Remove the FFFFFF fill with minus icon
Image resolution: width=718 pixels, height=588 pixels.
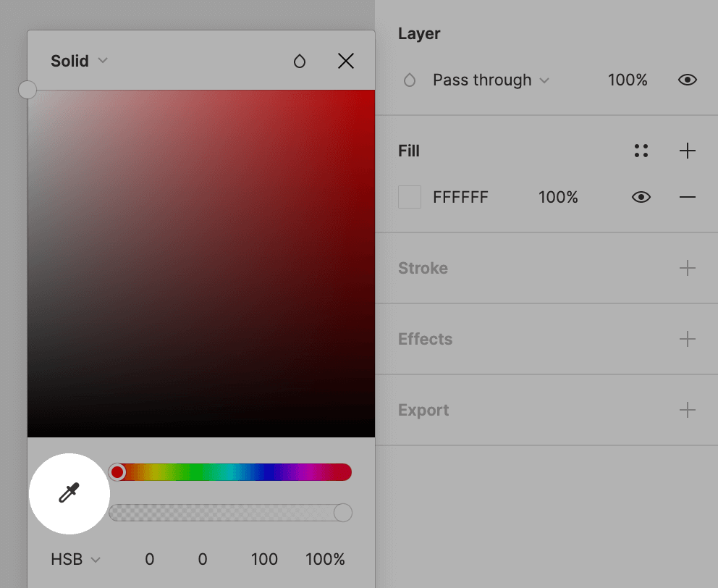coord(687,197)
